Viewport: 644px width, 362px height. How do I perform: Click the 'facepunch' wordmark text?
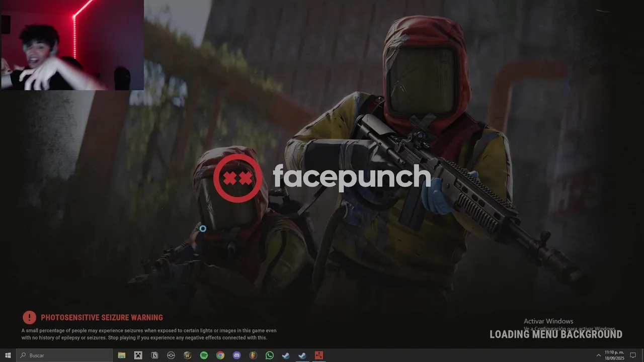click(352, 177)
